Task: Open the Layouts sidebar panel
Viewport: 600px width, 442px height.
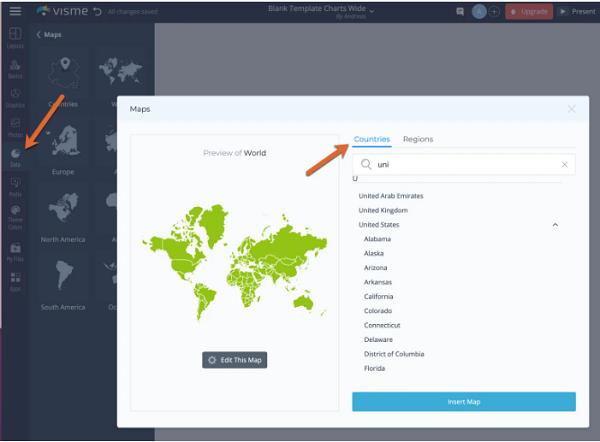Action: click(x=15, y=38)
